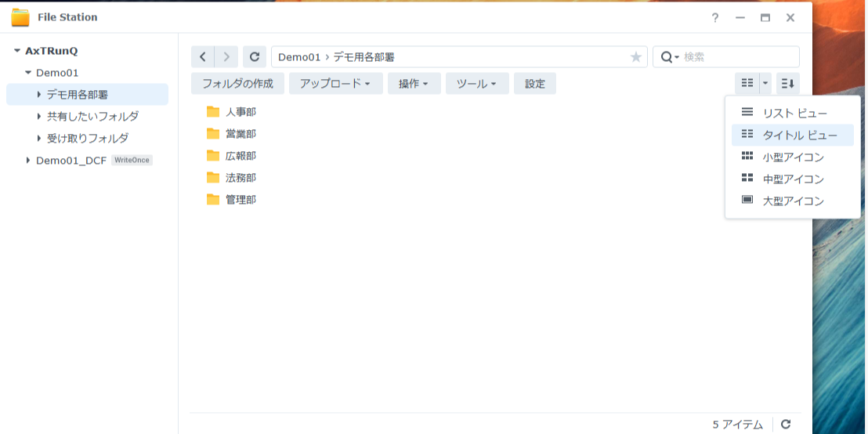Reload the folder using the refresh icon beside the path
This screenshot has height=434, width=868.
pyautogui.click(x=254, y=56)
